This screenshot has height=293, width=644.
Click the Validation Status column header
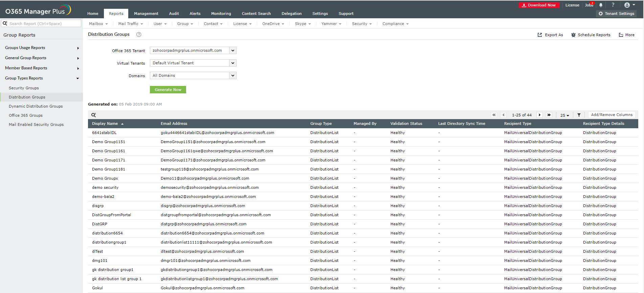tap(406, 123)
